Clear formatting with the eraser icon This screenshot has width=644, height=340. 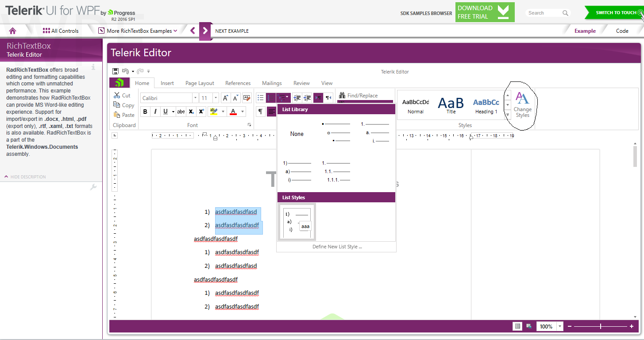pyautogui.click(x=247, y=98)
